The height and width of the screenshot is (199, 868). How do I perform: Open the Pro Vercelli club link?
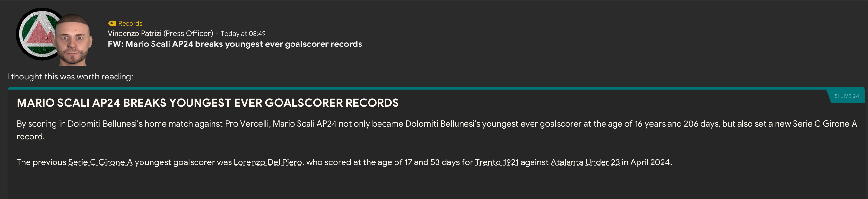pyautogui.click(x=247, y=124)
